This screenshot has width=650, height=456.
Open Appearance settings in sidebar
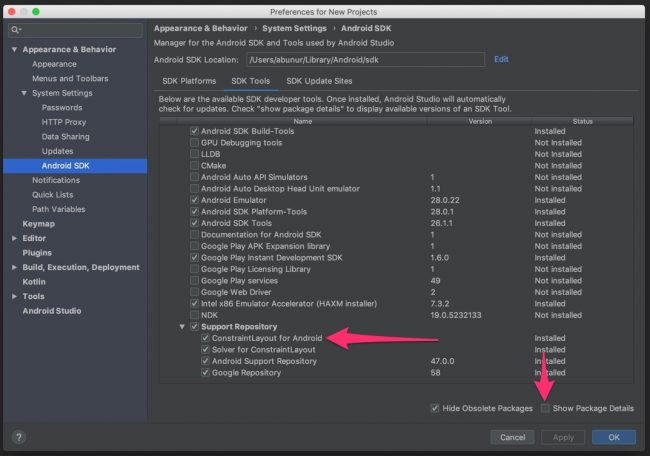pyautogui.click(x=54, y=64)
